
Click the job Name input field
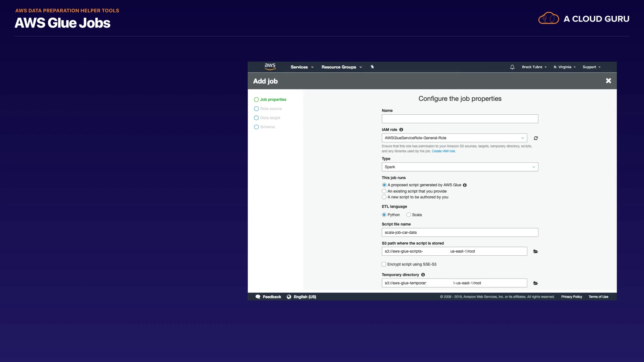tap(460, 119)
